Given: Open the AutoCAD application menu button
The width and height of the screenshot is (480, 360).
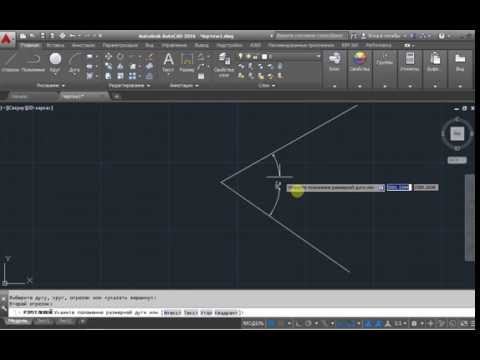Looking at the screenshot, I should pyautogui.click(x=7, y=40).
